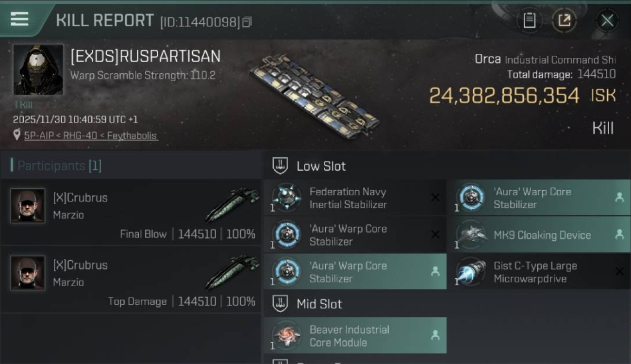Click the Beaver Industrial Core Module icon

pyautogui.click(x=286, y=335)
